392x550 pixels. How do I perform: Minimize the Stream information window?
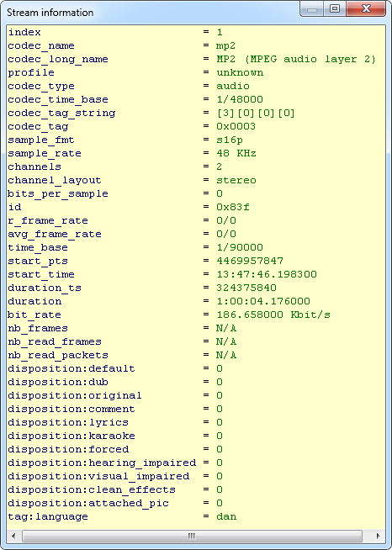[311, 8]
